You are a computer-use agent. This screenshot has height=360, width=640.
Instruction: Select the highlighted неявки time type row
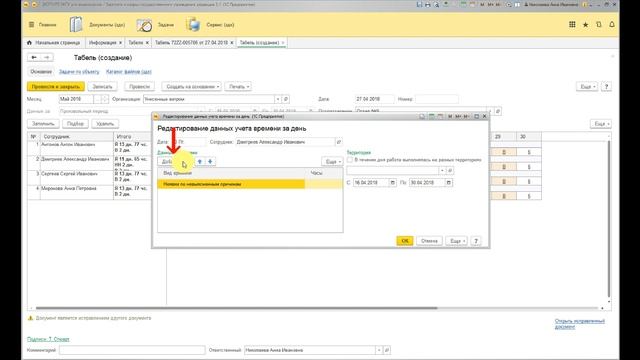click(x=250, y=184)
